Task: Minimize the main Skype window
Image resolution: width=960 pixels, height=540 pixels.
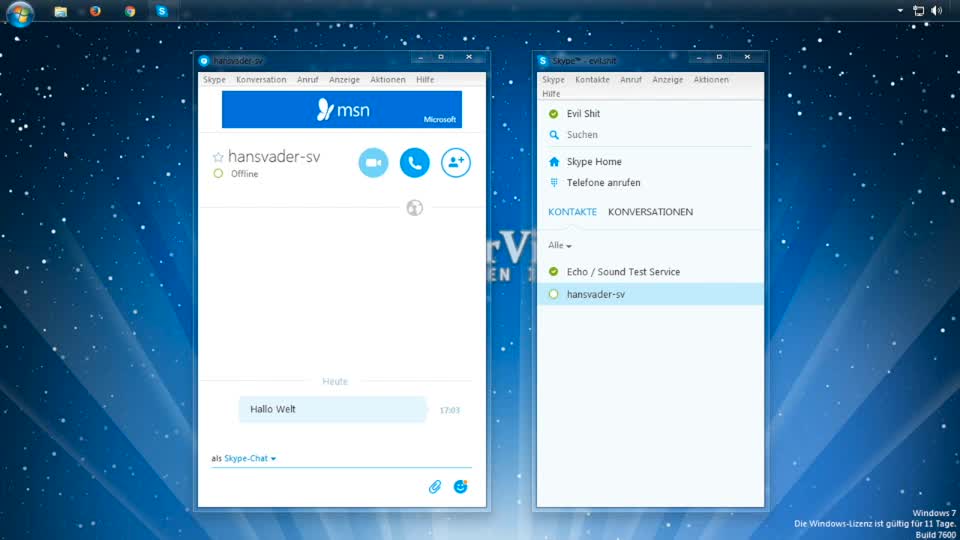Action: click(x=699, y=58)
